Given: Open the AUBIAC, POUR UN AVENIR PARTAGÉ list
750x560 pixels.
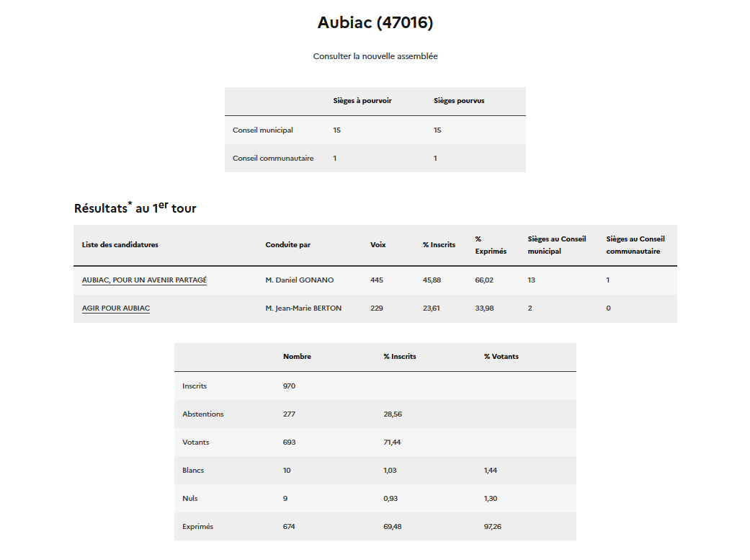Looking at the screenshot, I should 144,280.
